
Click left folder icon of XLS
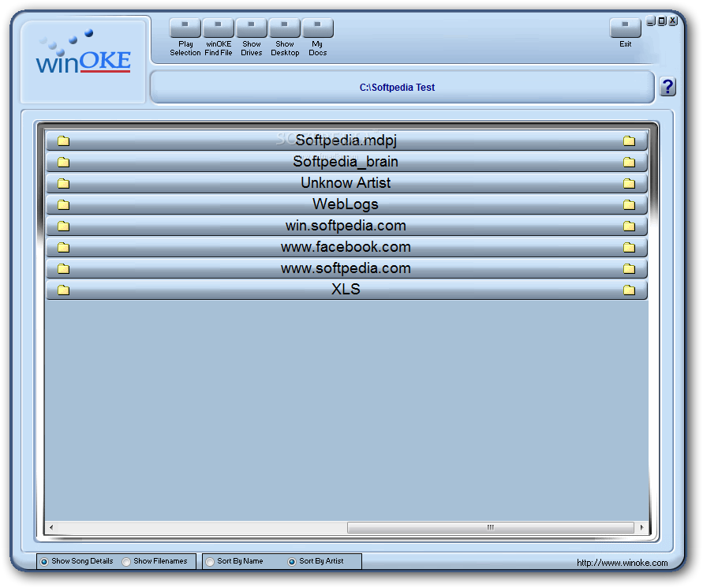[x=64, y=290]
